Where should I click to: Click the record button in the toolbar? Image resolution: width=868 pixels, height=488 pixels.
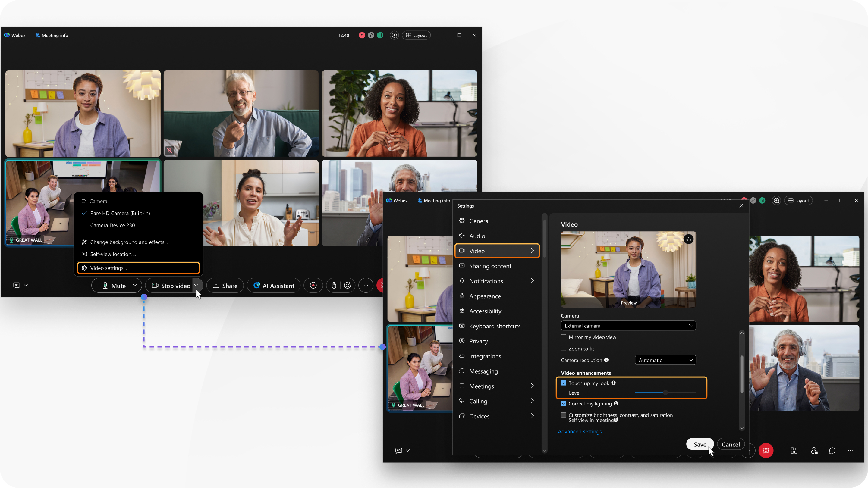(x=313, y=286)
